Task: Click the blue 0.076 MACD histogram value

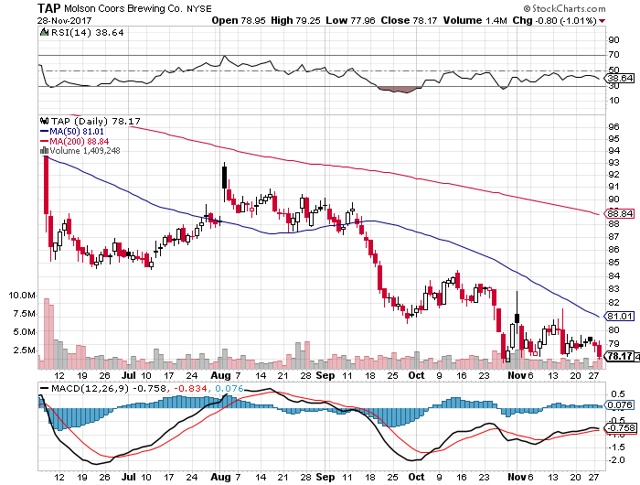Action: [228, 388]
